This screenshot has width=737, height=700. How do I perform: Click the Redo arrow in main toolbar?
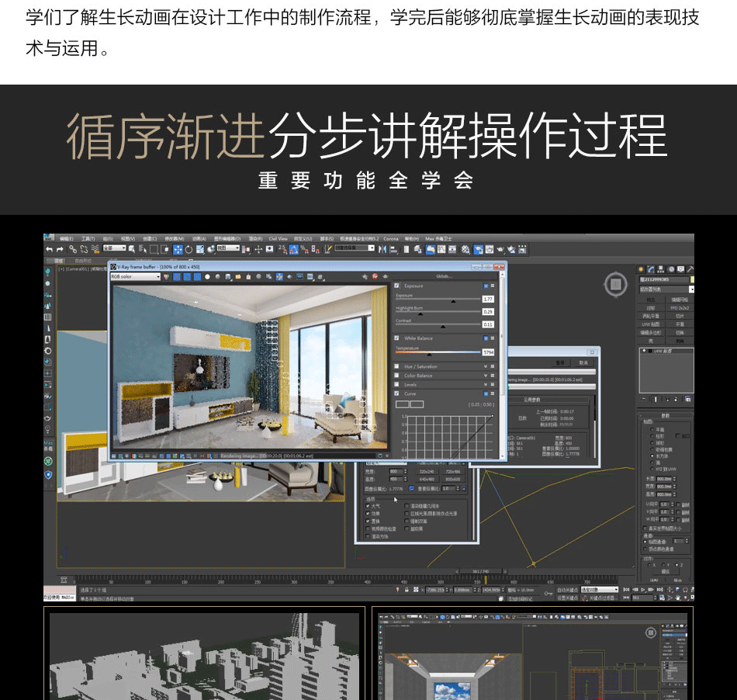tap(59, 249)
